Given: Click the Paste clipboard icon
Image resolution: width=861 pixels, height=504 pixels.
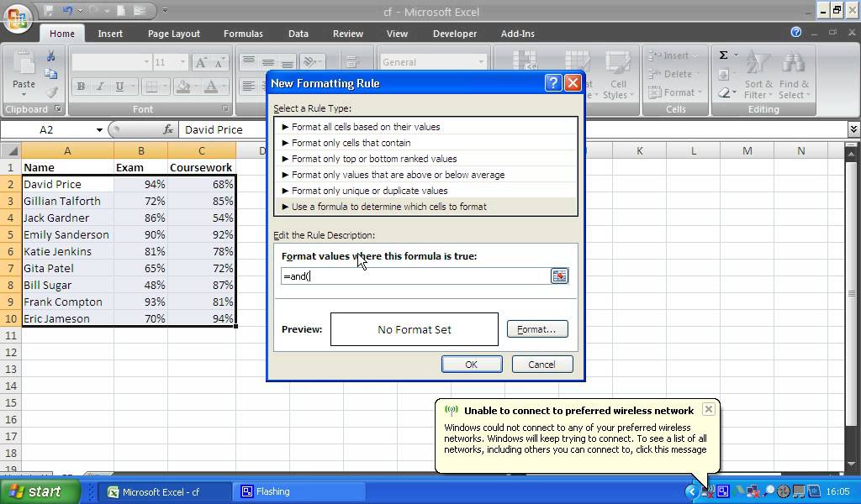Looking at the screenshot, I should point(24,64).
